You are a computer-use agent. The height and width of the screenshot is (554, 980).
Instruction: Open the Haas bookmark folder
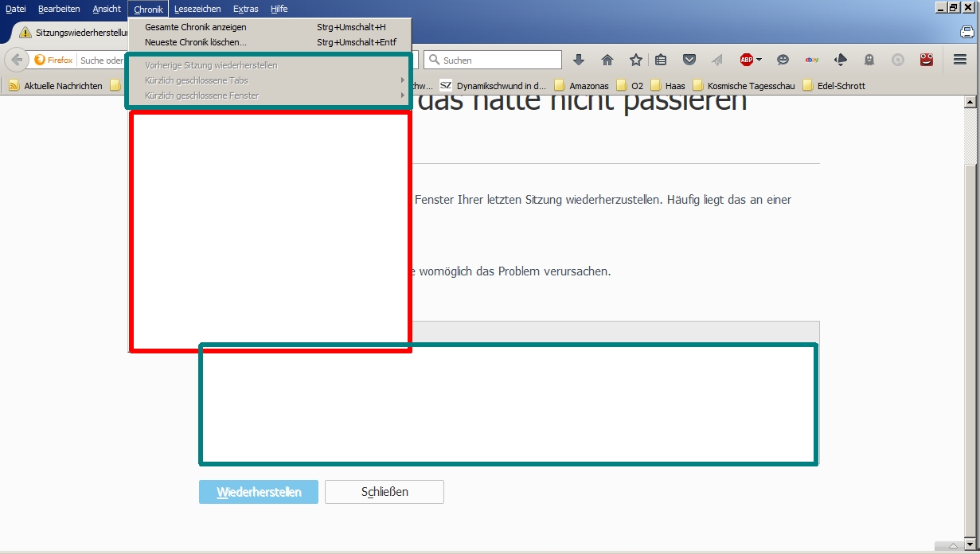point(667,85)
